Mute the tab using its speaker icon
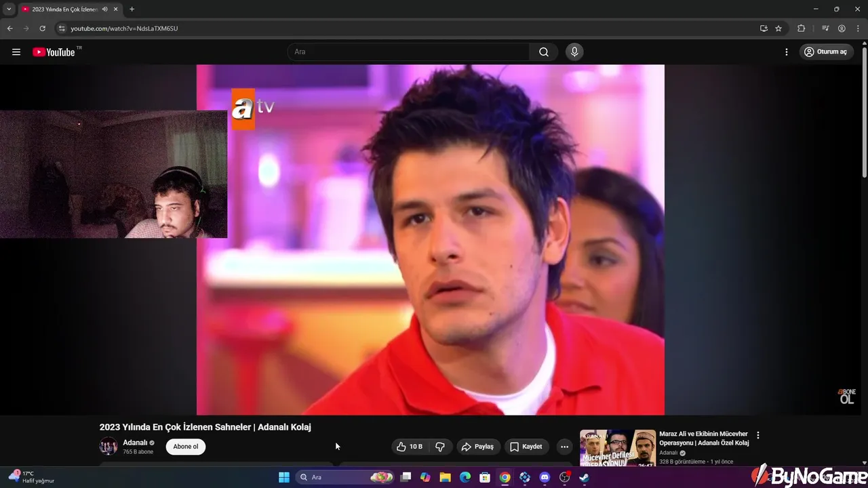868x488 pixels. 105,9
